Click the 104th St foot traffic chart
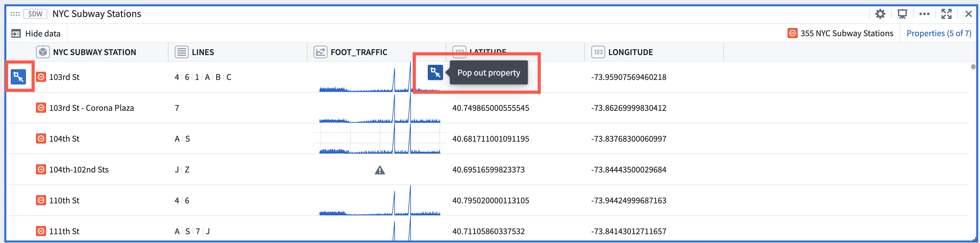The width and height of the screenshot is (980, 243). 380,138
